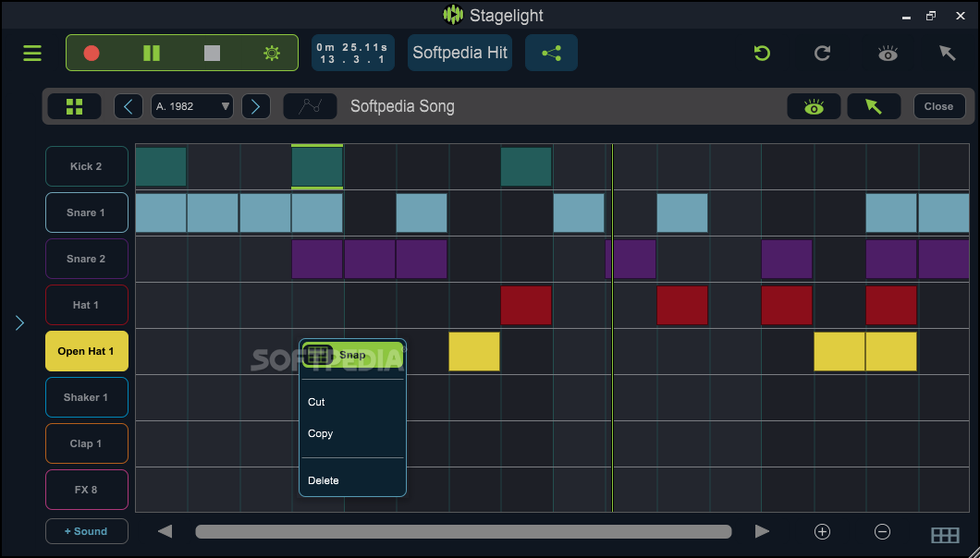Minimize the Stagelight window

pos(906,18)
